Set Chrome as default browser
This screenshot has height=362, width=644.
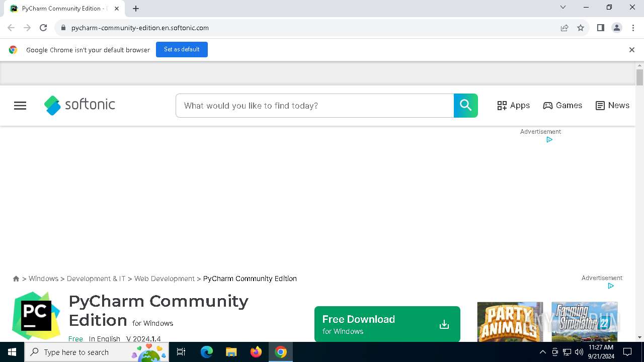coord(182,49)
